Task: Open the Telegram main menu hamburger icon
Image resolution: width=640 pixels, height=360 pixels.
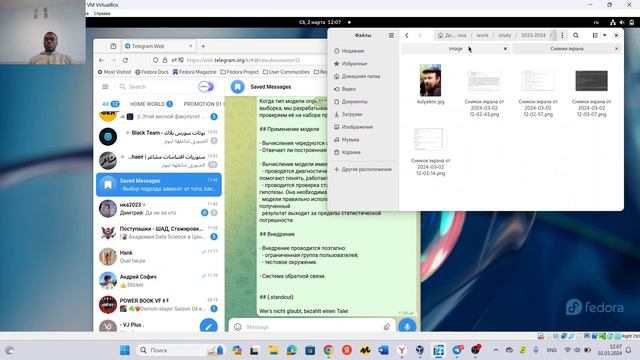Action: pos(105,87)
